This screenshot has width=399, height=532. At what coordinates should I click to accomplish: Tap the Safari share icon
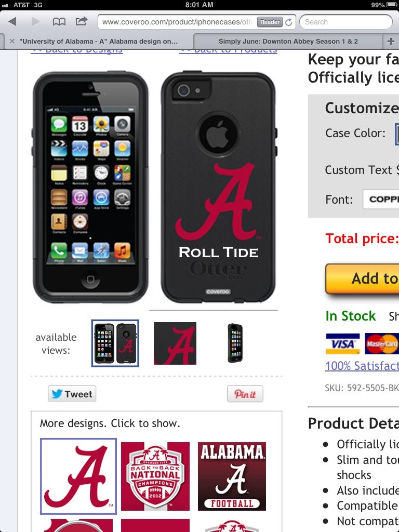point(82,22)
